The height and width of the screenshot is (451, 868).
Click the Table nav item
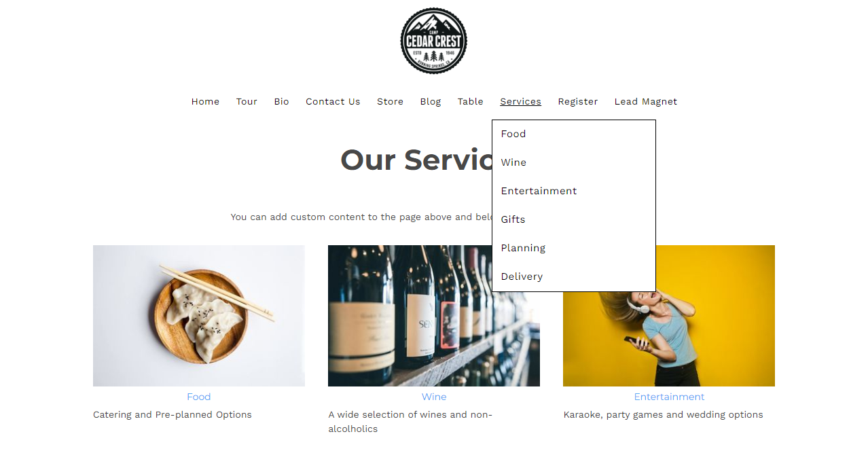pos(470,102)
